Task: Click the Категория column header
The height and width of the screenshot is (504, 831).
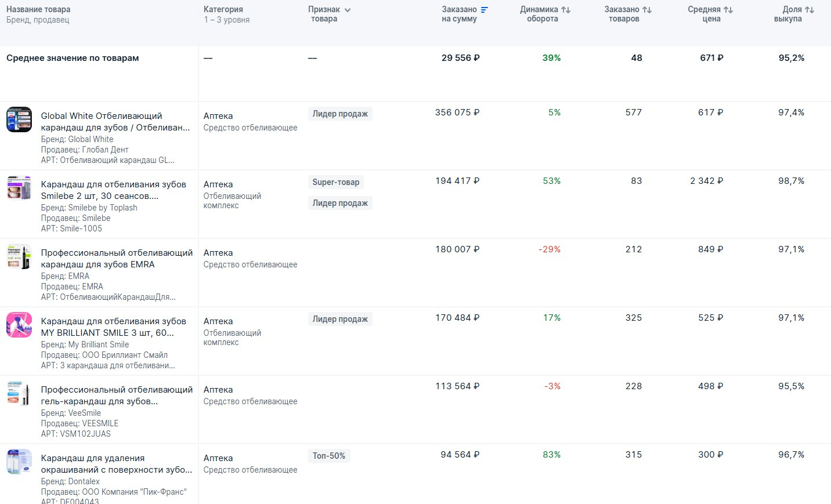Action: [x=223, y=9]
